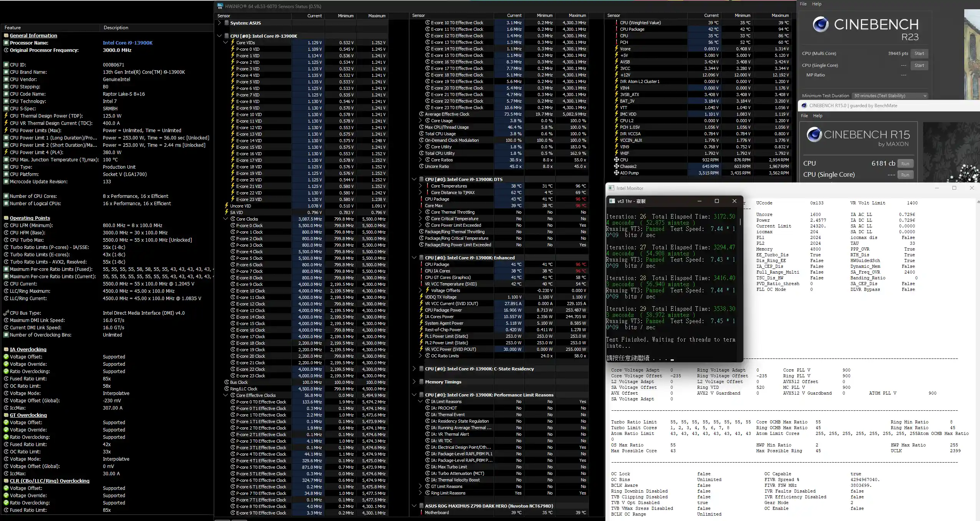Screen dimensions: 980x521
Task: Start the Cinebench R23 CPU (Multi Core) test
Action: pyautogui.click(x=919, y=53)
